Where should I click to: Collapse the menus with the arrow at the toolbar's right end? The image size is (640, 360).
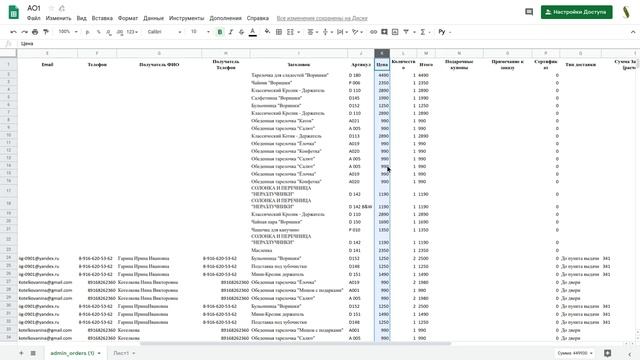(633, 32)
